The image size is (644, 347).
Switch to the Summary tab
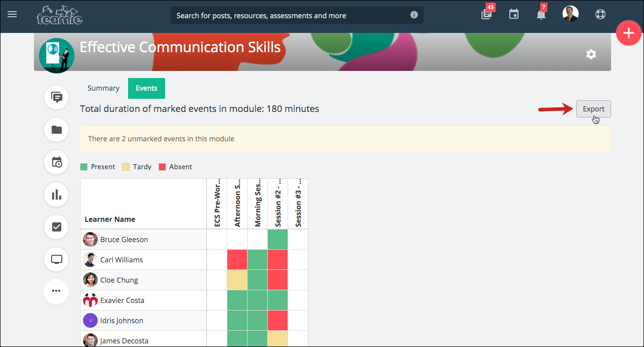(103, 88)
